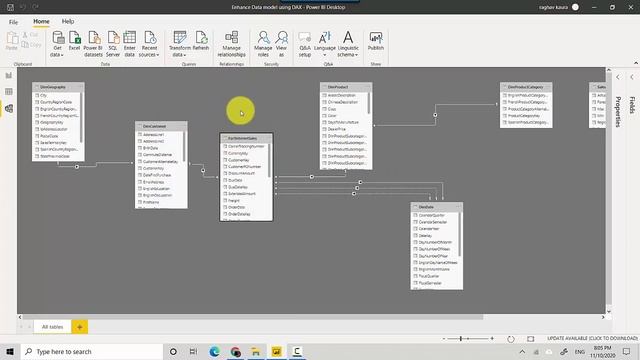Save the file from title bar
Image resolution: width=640 pixels, height=360 pixels.
(x=11, y=7)
